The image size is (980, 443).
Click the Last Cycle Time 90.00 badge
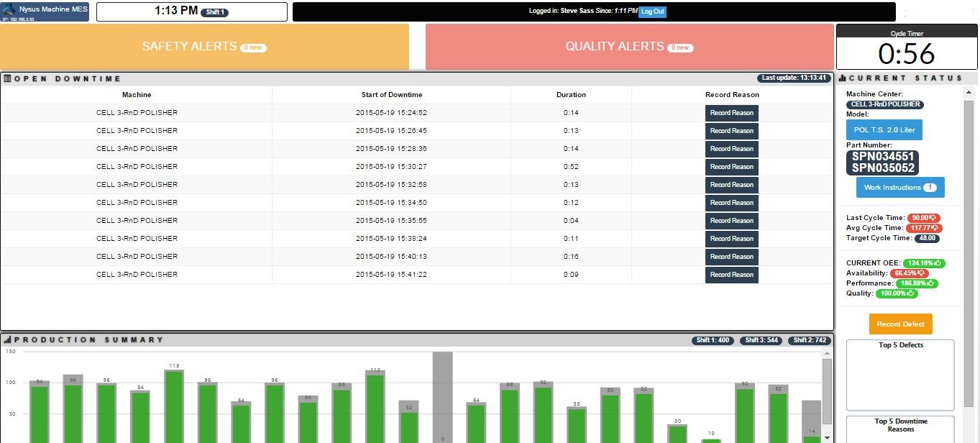[923, 218]
